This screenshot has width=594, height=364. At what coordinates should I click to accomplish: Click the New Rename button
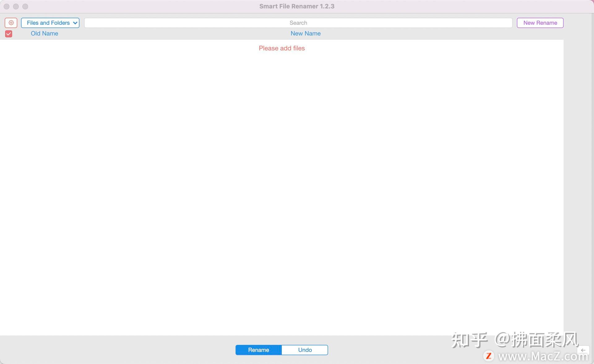(540, 23)
